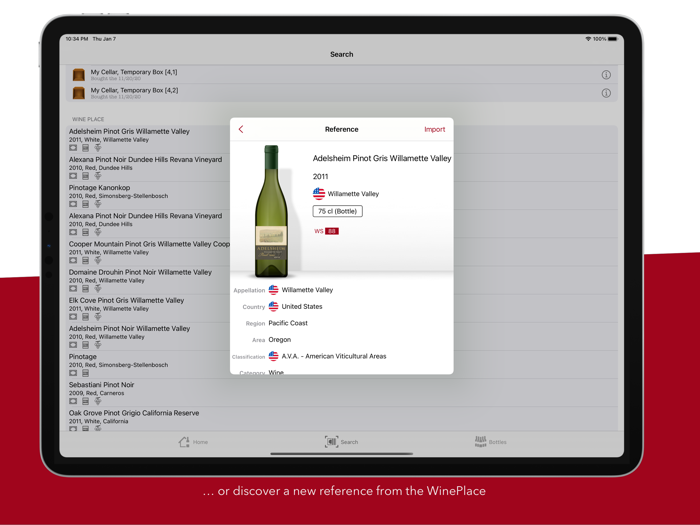Click the flag icon in the Appellation row
The width and height of the screenshot is (700, 525).
click(x=273, y=290)
